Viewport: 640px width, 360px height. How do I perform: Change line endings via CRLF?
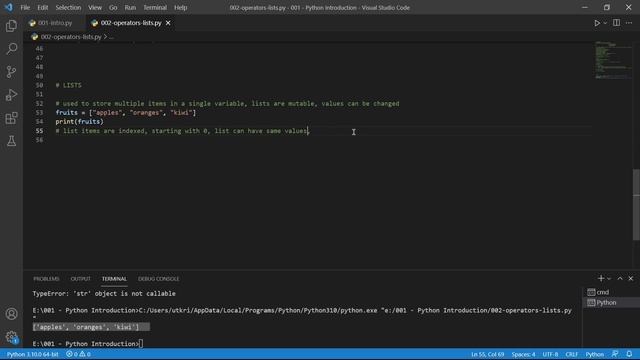click(571, 354)
